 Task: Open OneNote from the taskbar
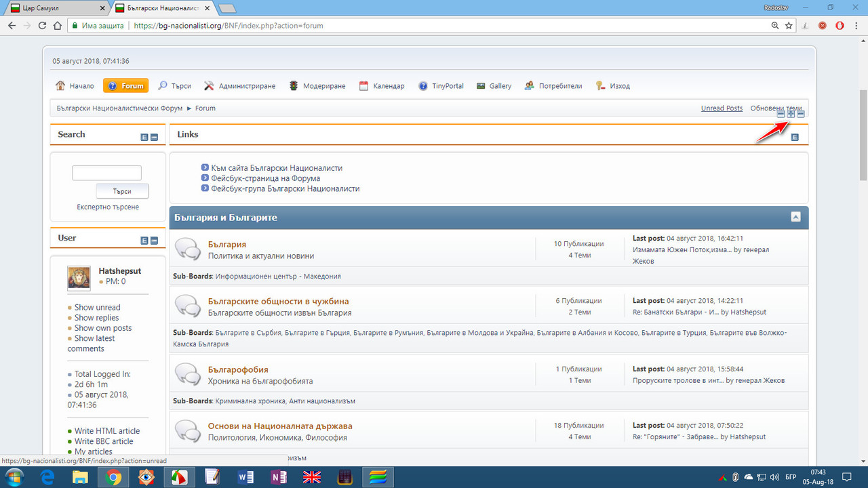pos(278,477)
